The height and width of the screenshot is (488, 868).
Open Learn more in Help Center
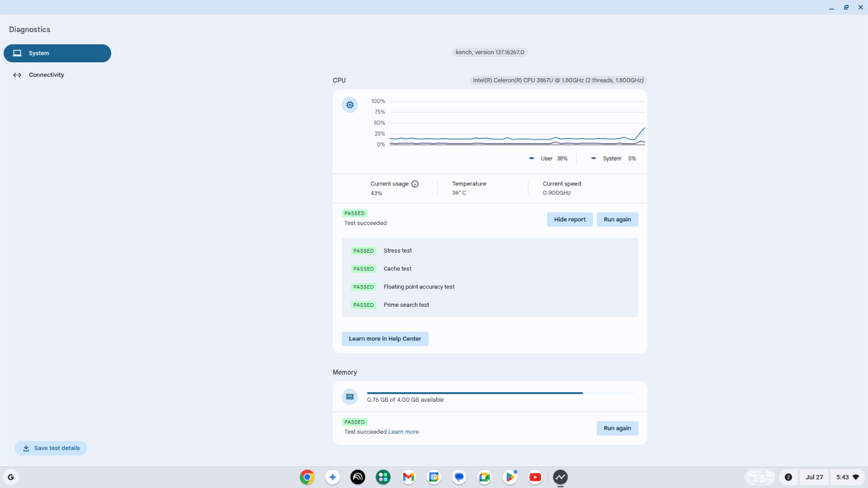385,339
